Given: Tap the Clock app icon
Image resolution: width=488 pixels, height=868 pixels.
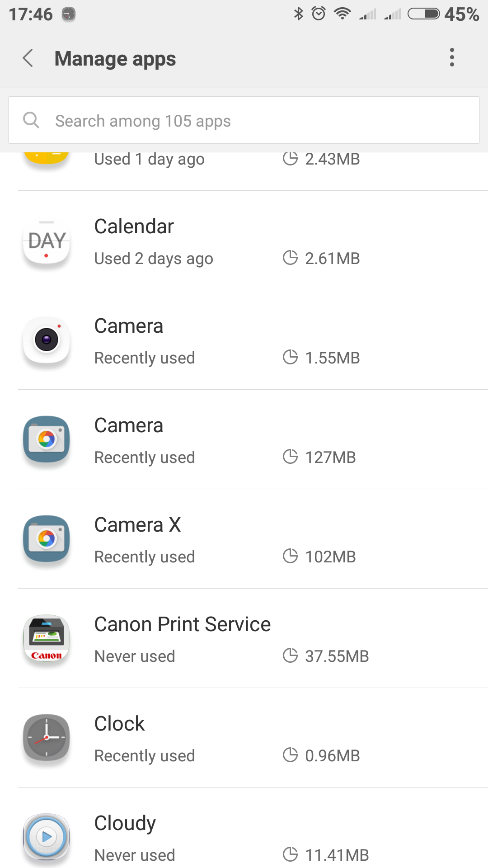Looking at the screenshot, I should (47, 738).
